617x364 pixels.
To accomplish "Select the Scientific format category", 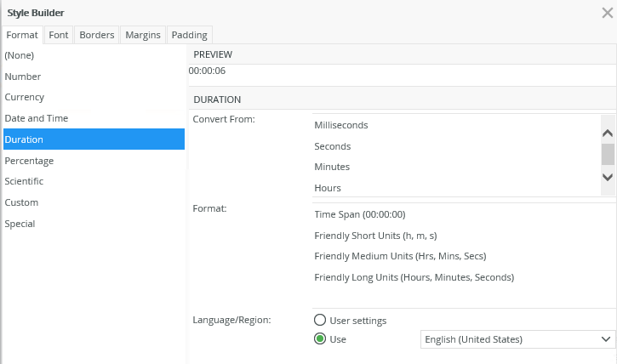I will [24, 181].
